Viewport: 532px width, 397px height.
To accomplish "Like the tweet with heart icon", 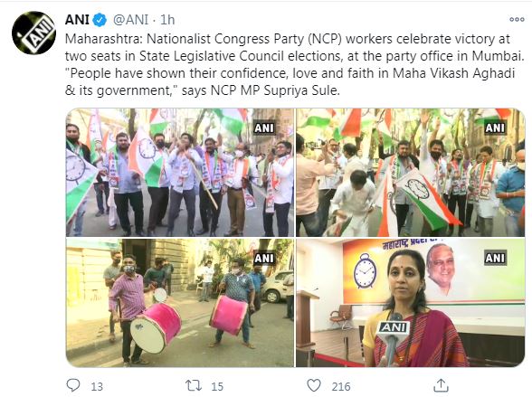I will [314, 385].
